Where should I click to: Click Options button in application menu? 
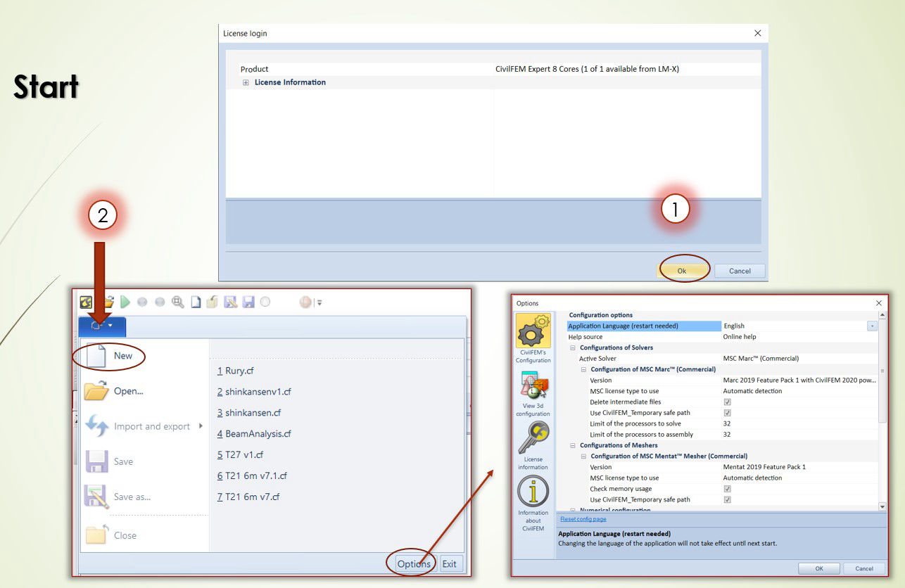pos(413,564)
